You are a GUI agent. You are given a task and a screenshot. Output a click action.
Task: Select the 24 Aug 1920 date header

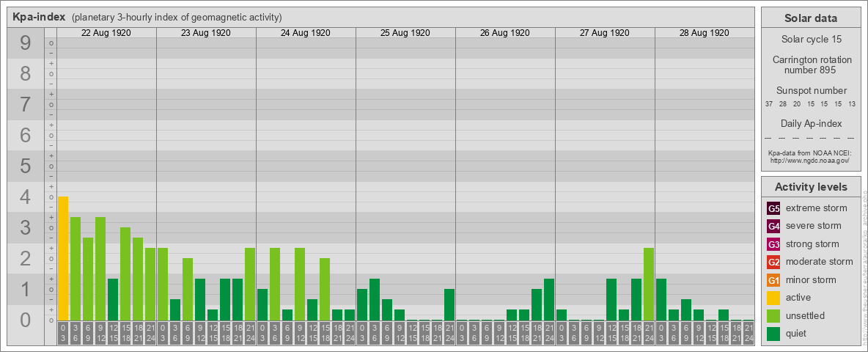pyautogui.click(x=306, y=33)
